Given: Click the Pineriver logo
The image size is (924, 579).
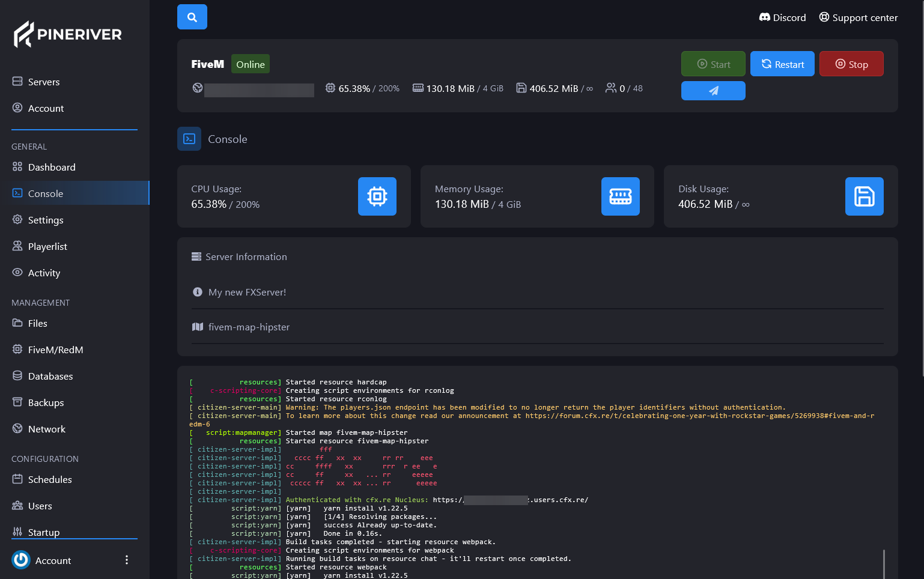Looking at the screenshot, I should [68, 34].
